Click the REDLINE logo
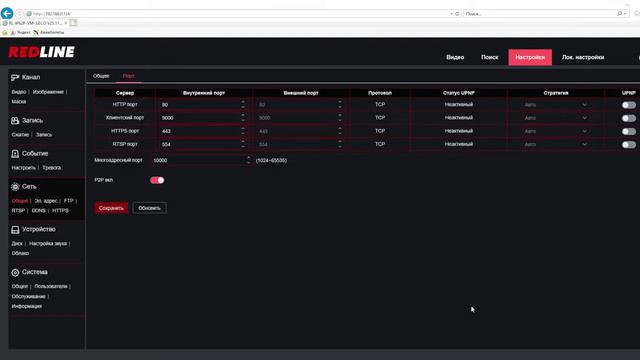Screen dimensions: 640x360 [42, 52]
